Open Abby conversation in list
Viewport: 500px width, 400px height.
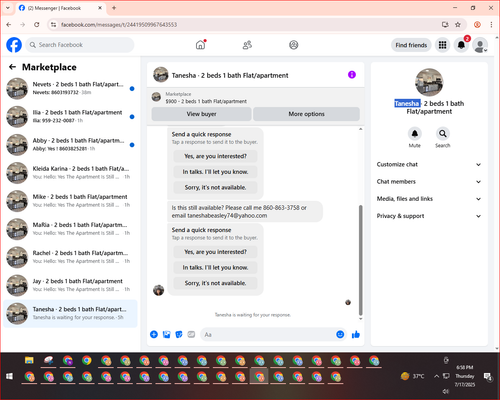pyautogui.click(x=70, y=145)
